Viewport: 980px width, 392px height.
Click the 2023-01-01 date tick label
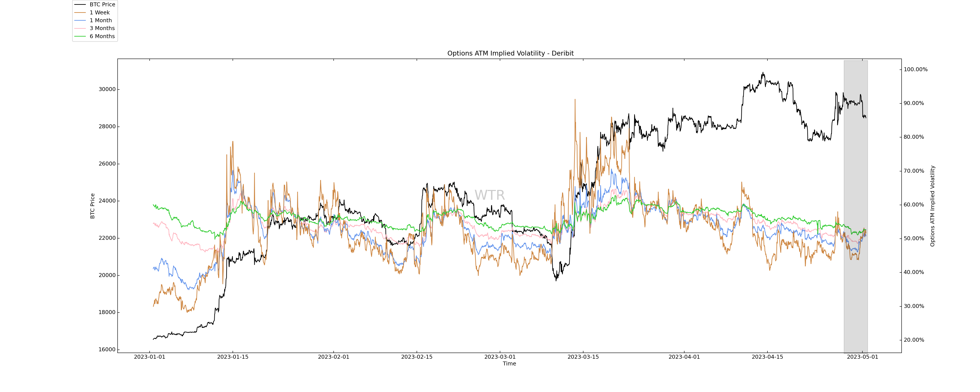click(x=150, y=357)
